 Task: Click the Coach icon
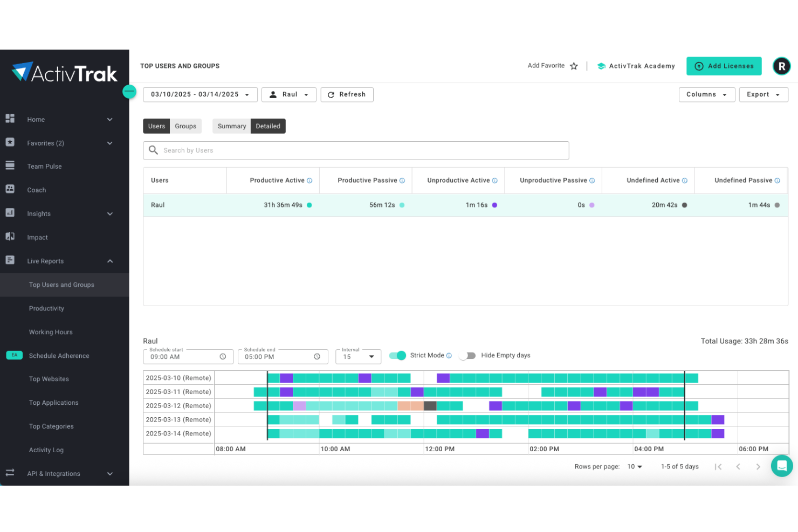tap(10, 189)
